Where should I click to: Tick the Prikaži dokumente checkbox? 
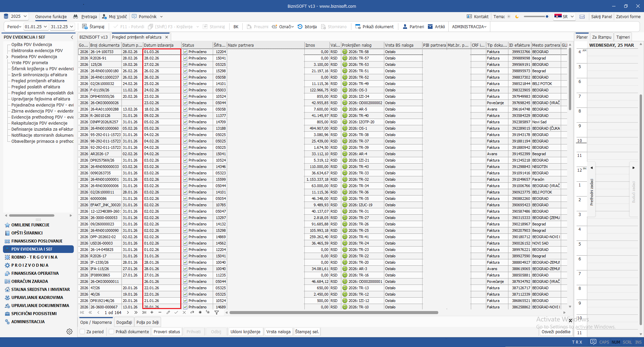111,332
